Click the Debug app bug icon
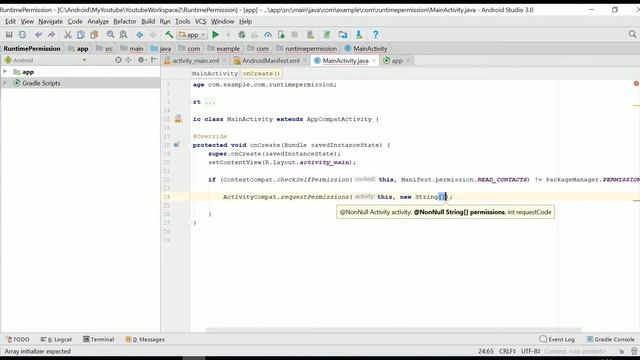640x360 pixels. [x=242, y=35]
